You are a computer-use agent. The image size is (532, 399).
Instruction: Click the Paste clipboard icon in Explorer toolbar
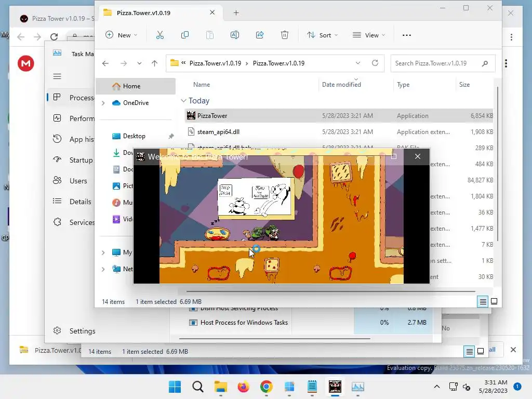(x=210, y=35)
